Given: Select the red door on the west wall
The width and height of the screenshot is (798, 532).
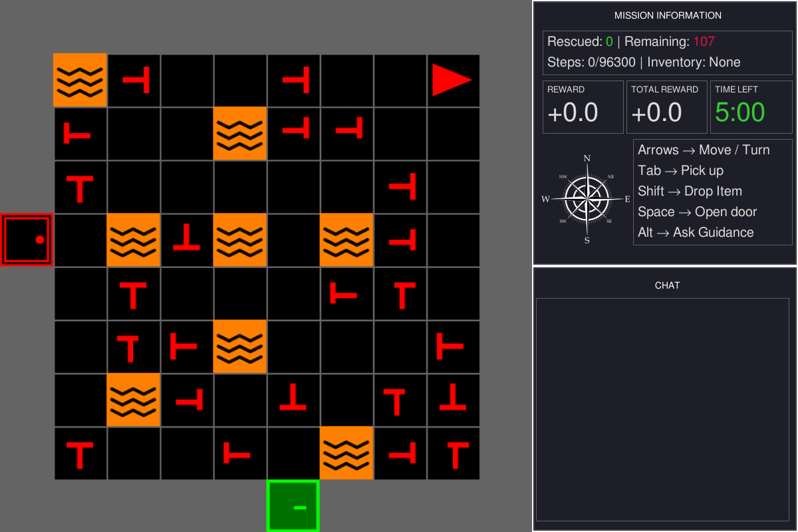Looking at the screenshot, I should click(x=27, y=239).
